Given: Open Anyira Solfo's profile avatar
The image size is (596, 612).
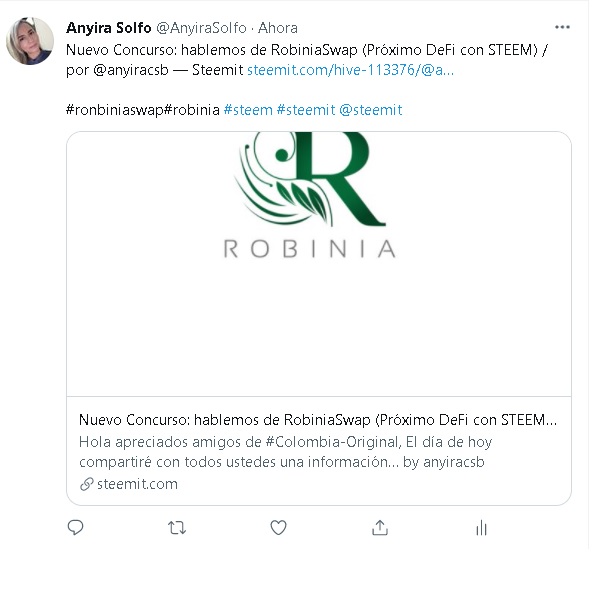Looking at the screenshot, I should click(x=30, y=41).
